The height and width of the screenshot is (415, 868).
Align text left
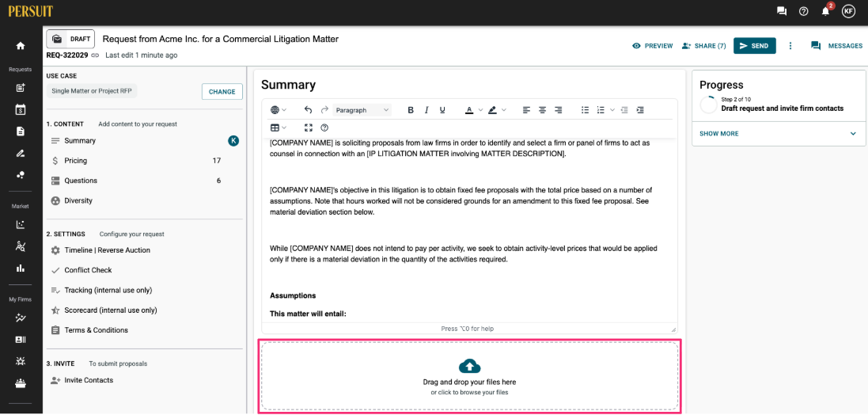point(526,110)
